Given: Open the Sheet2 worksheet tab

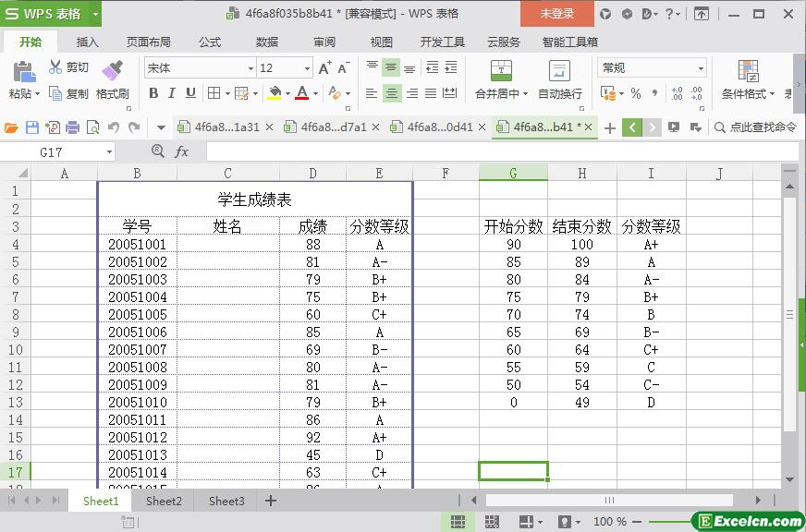Looking at the screenshot, I should coord(164,501).
